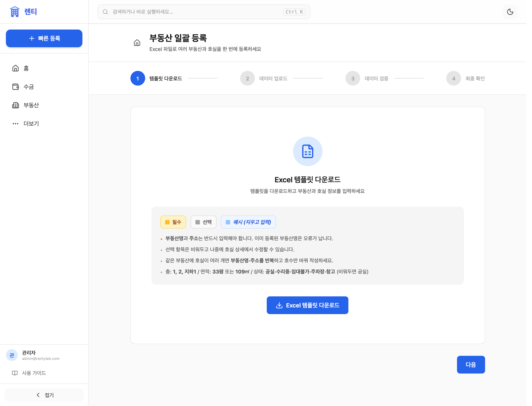This screenshot has width=532, height=406.
Task: Click the 다음 button
Action: click(471, 364)
